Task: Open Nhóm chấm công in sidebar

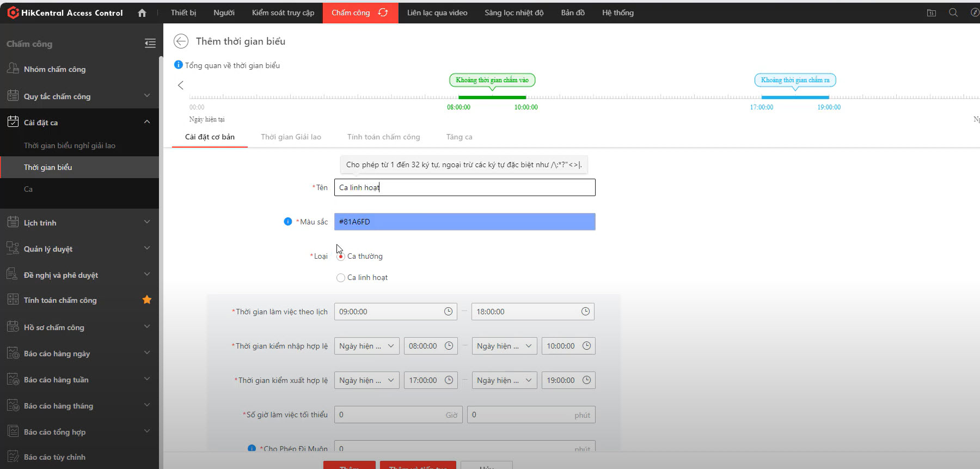Action: point(54,69)
